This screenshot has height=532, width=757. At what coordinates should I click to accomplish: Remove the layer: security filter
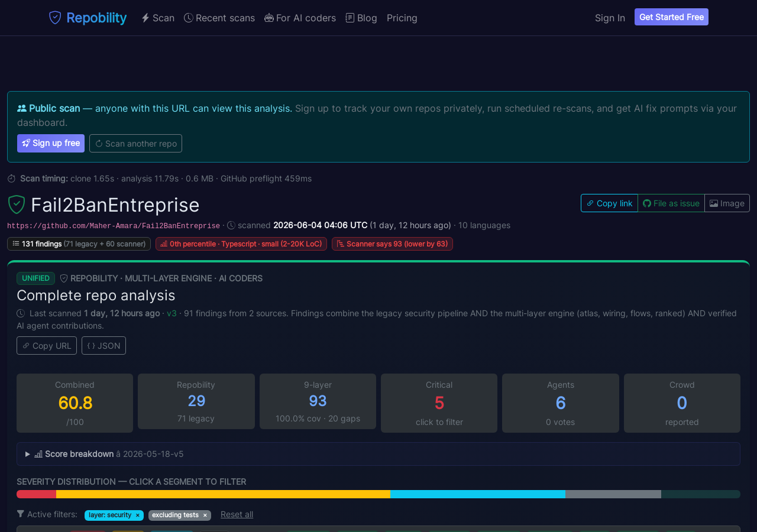coord(138,515)
